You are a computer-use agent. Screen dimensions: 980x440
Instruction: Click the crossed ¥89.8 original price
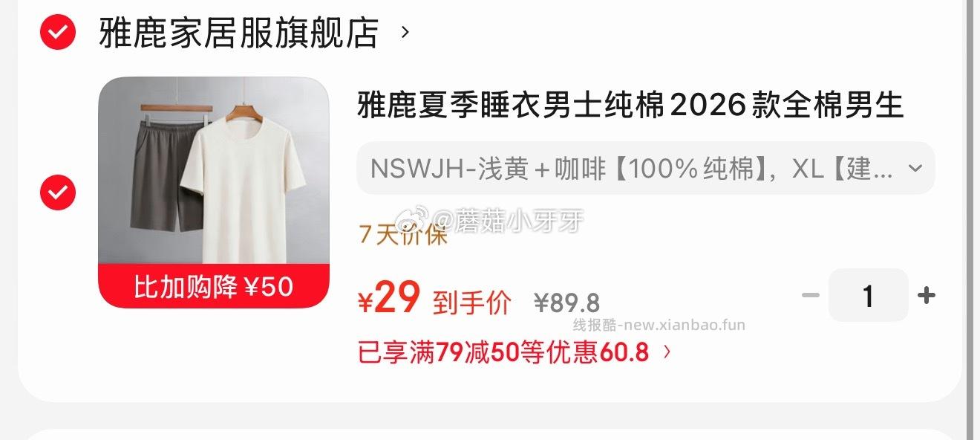567,302
